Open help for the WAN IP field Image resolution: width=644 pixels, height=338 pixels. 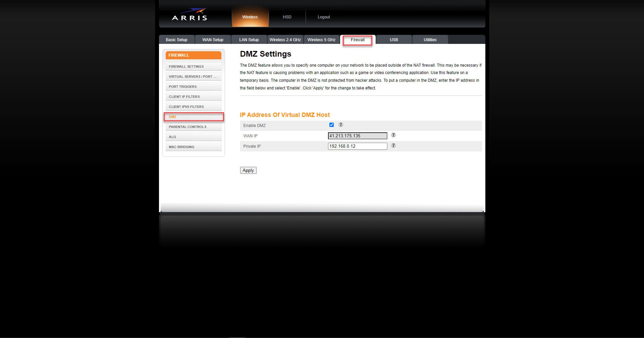point(393,135)
